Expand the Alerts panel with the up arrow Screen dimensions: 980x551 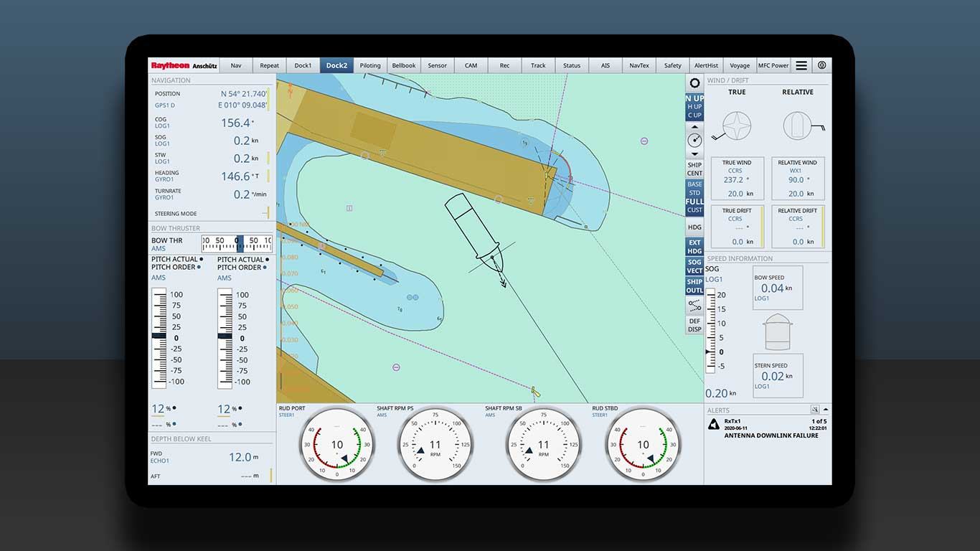(x=826, y=409)
